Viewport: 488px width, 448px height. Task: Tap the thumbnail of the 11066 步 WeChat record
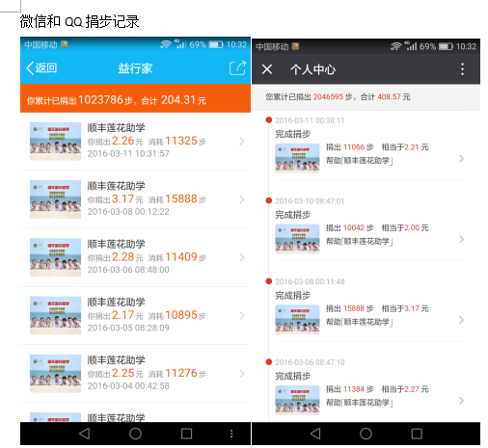click(x=297, y=158)
